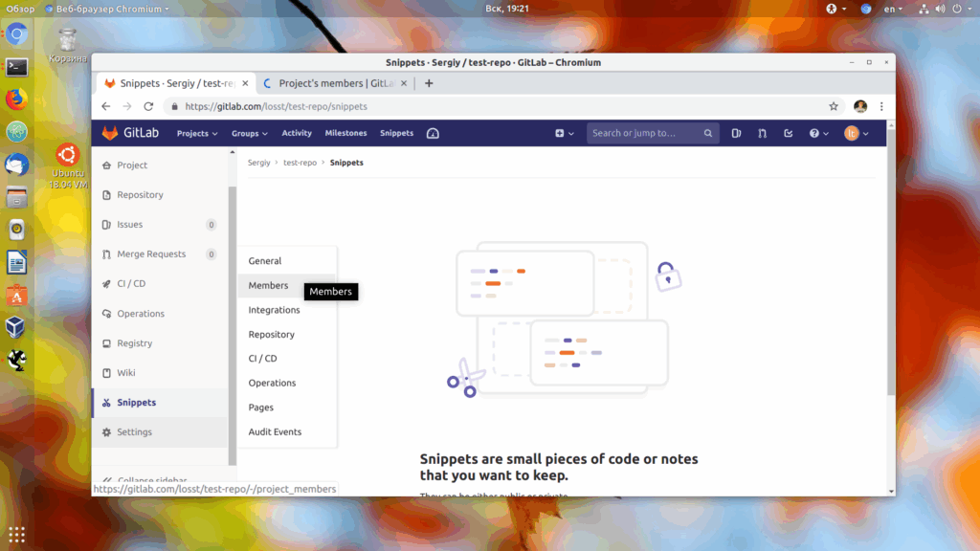
Task: Select CI / CD in Settings flyout
Action: (x=287, y=359)
